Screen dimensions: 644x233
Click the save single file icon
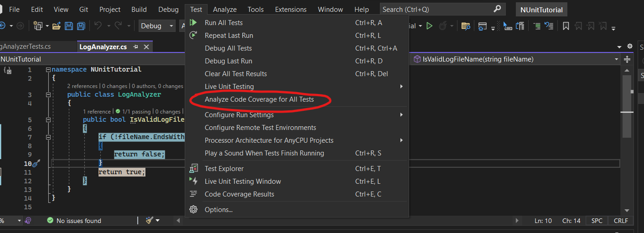tap(69, 26)
